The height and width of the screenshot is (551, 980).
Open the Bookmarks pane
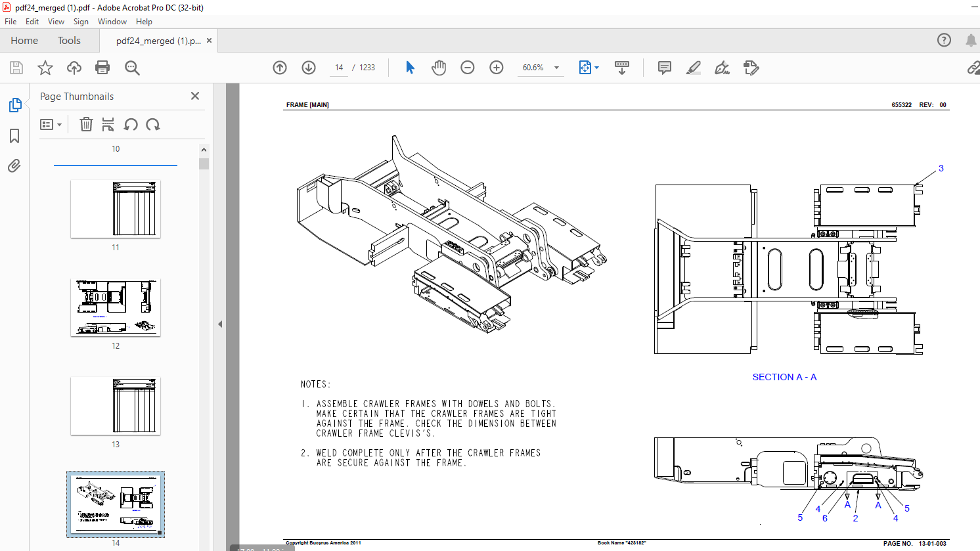pos(14,136)
